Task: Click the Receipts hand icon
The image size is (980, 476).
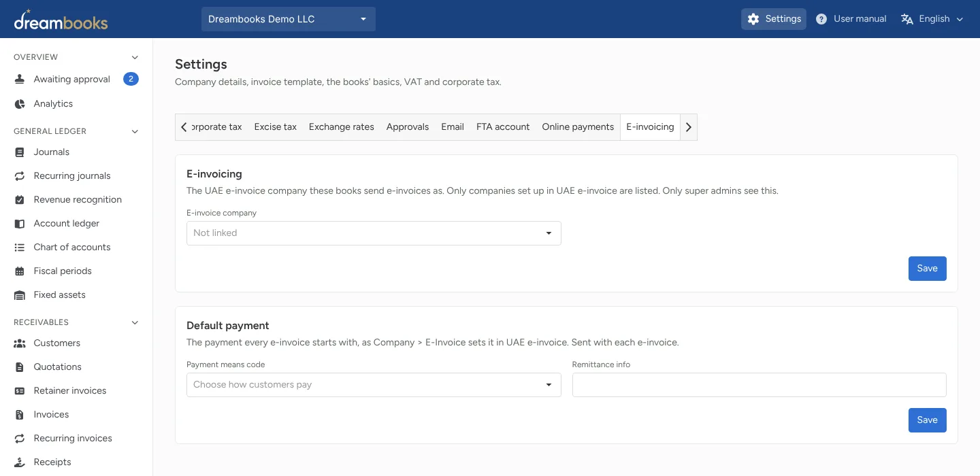Action: 20,462
